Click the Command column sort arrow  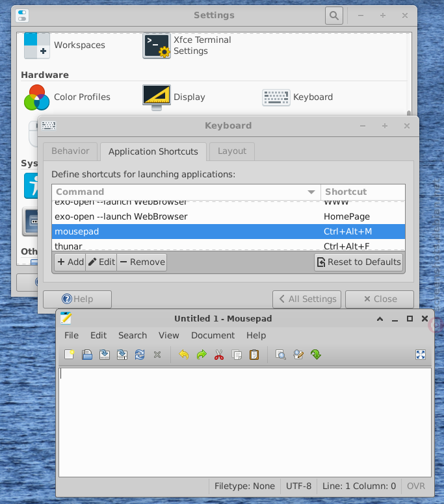311,192
